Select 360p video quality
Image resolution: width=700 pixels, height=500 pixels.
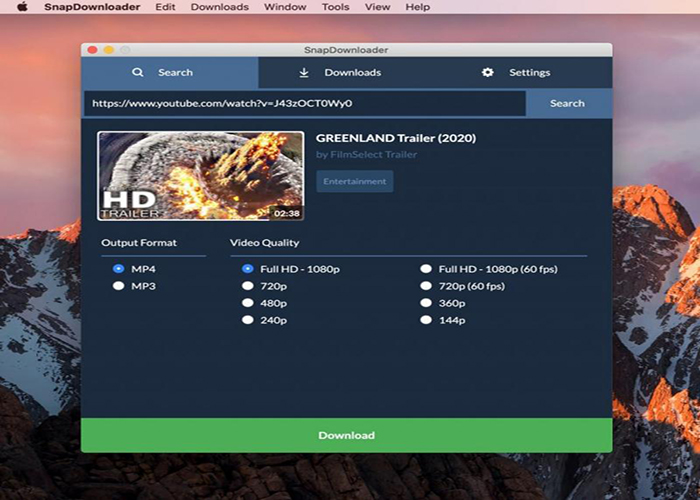point(426,303)
